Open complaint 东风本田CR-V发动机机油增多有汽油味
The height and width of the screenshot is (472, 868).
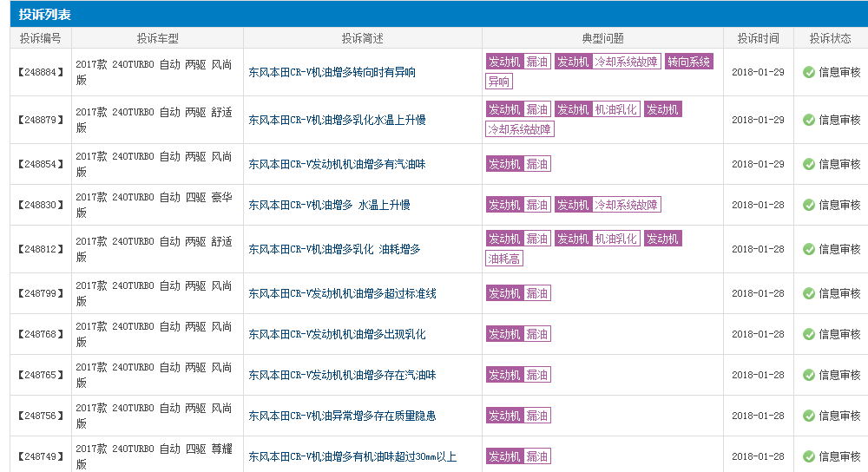[x=337, y=164]
